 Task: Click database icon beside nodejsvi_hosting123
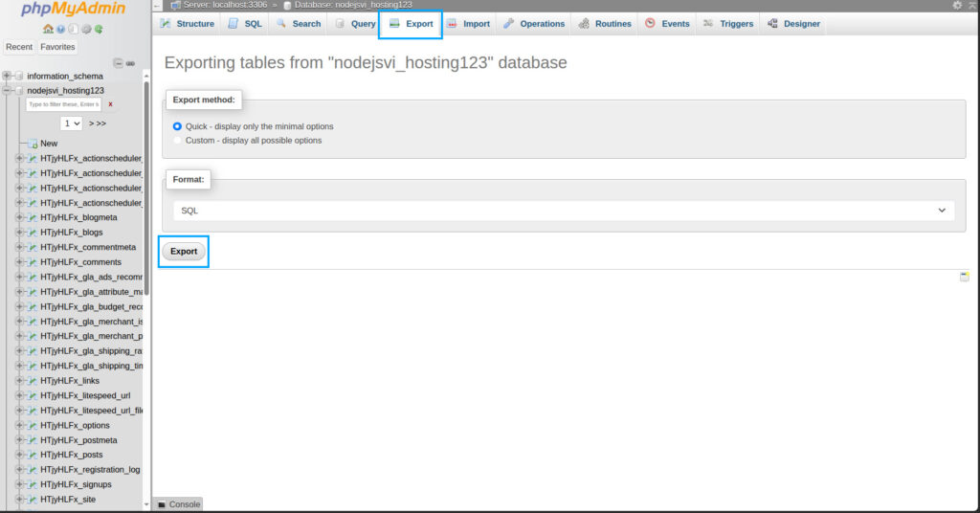[x=19, y=91]
